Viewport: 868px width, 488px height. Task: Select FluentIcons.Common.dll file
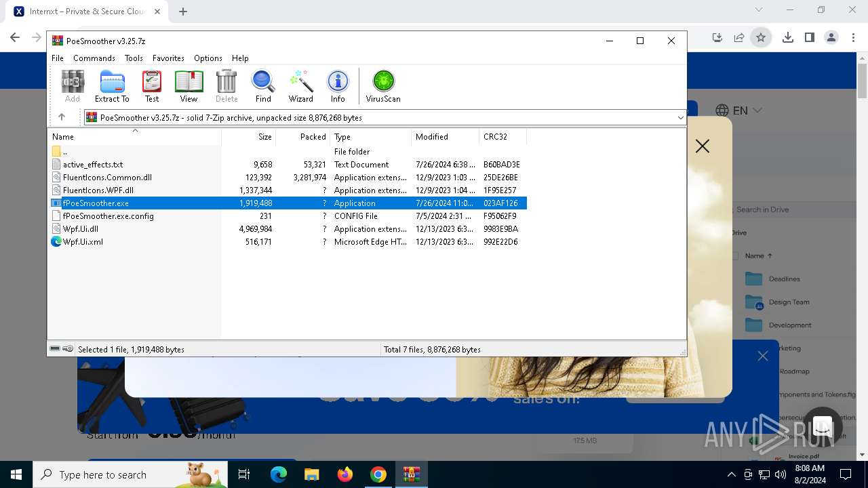click(287, 178)
